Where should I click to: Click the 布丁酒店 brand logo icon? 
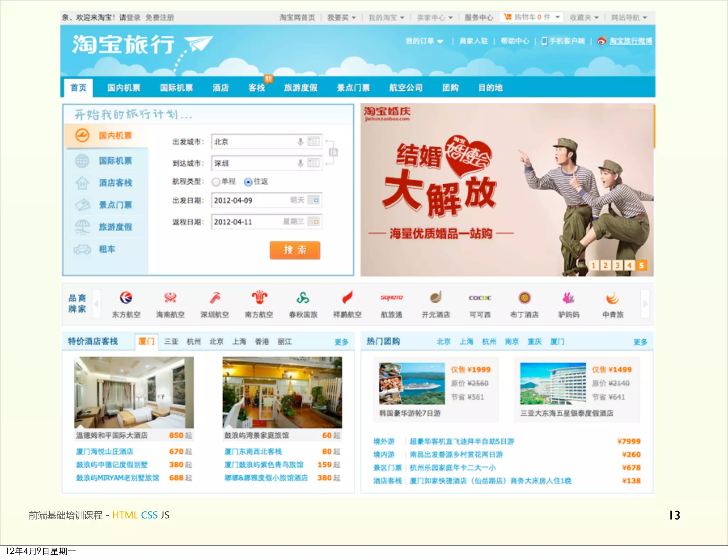pyautogui.click(x=524, y=297)
